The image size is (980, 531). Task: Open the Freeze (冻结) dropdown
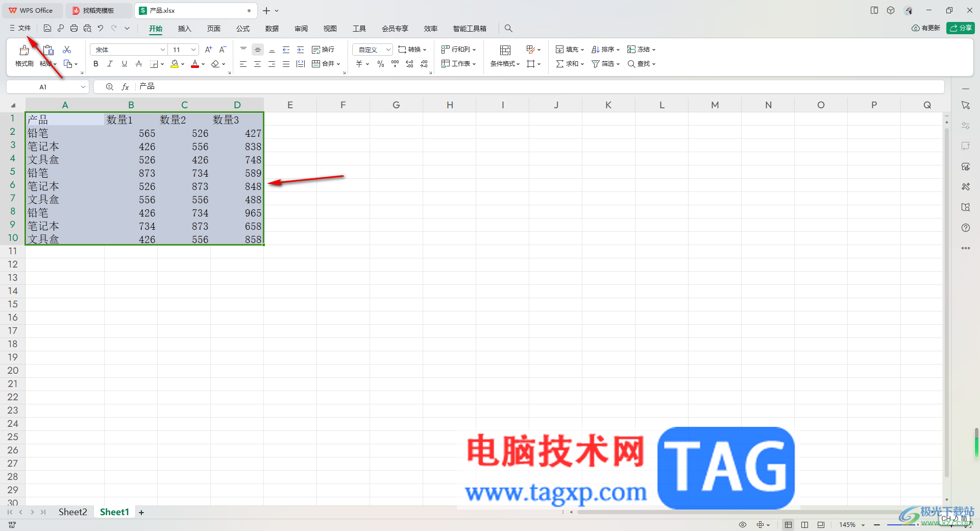(641, 50)
